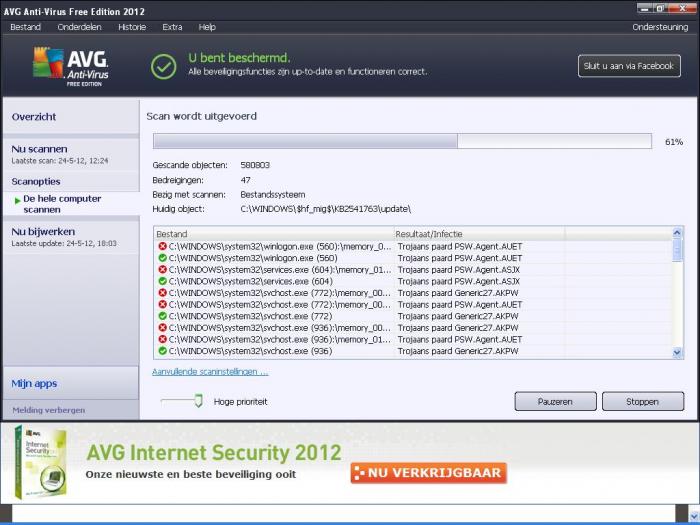Click the green icon for svchost.exe (936) row
Image resolution: width=700 pixels, height=525 pixels.
[x=162, y=351]
